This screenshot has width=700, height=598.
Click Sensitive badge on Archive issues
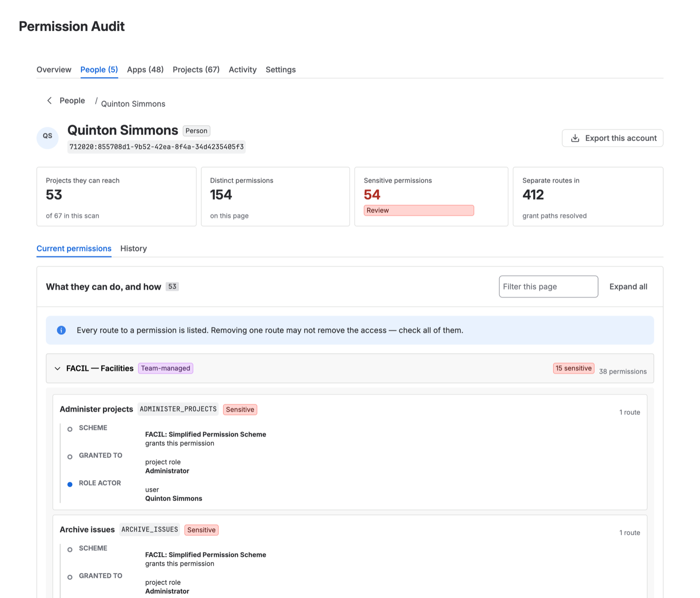pyautogui.click(x=202, y=530)
